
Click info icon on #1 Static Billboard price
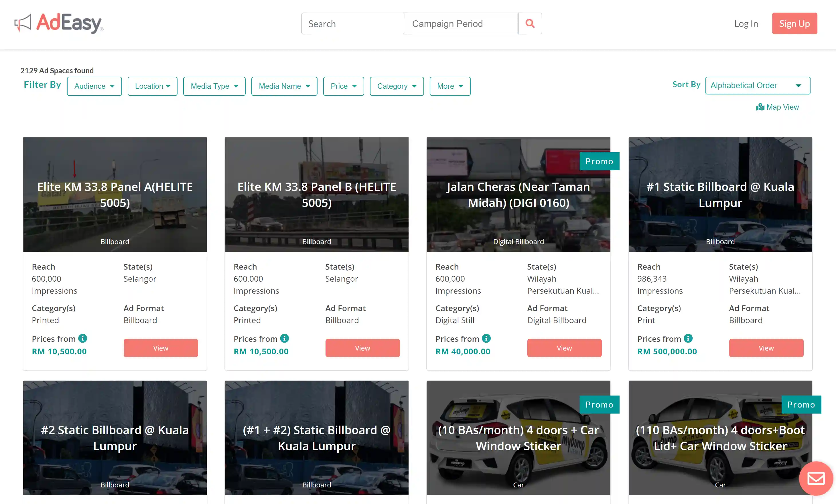[688, 338]
